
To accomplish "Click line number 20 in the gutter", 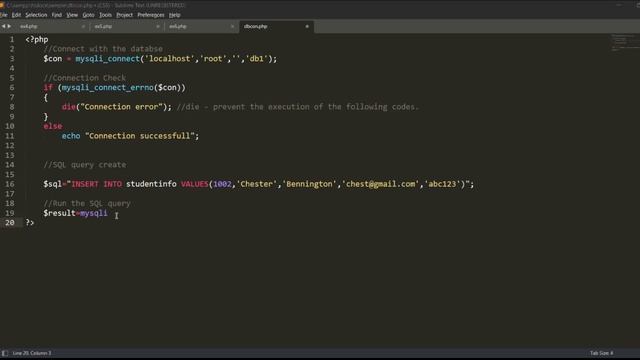I will [10, 223].
